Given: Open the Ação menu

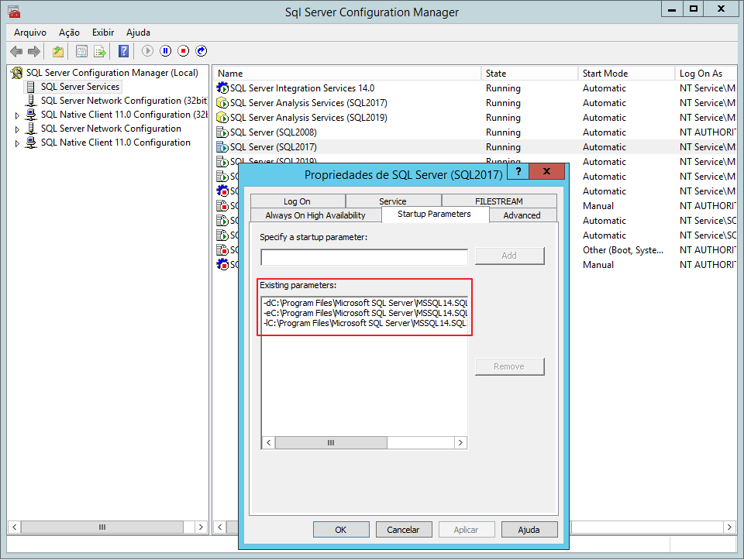Looking at the screenshot, I should (x=69, y=33).
